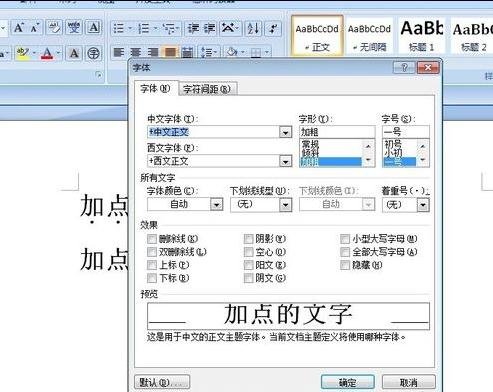Screen dimensions: 493x392
Task: Switch to the 字体 tab
Action: (x=156, y=89)
